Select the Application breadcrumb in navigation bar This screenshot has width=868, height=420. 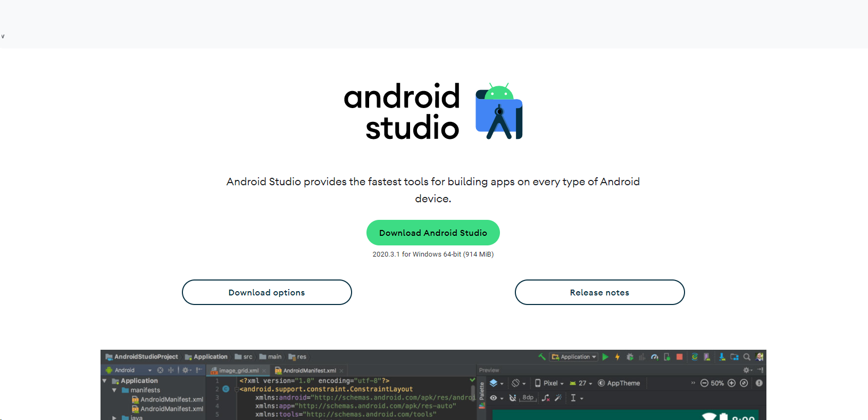[206, 357]
